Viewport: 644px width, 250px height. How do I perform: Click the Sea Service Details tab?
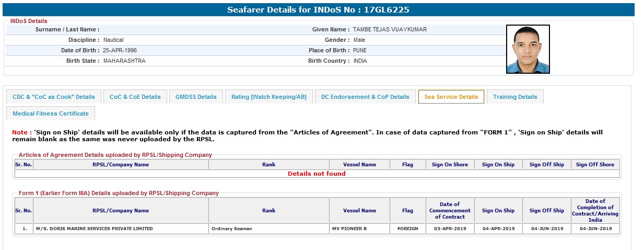point(451,97)
